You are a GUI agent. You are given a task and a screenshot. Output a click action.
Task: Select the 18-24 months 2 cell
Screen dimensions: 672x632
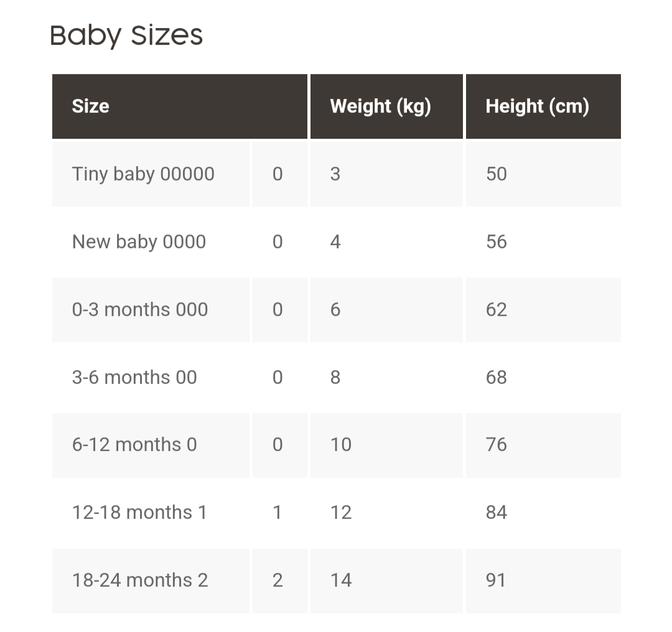point(140,580)
